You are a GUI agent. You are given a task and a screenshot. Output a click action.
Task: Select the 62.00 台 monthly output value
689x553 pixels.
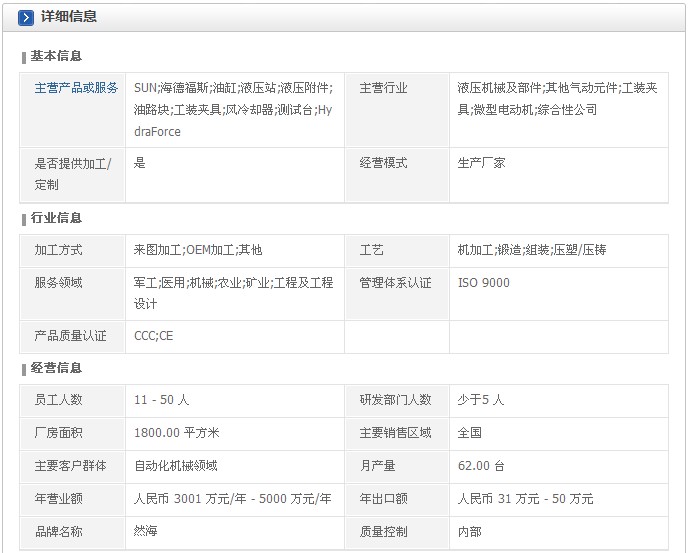[x=481, y=466]
